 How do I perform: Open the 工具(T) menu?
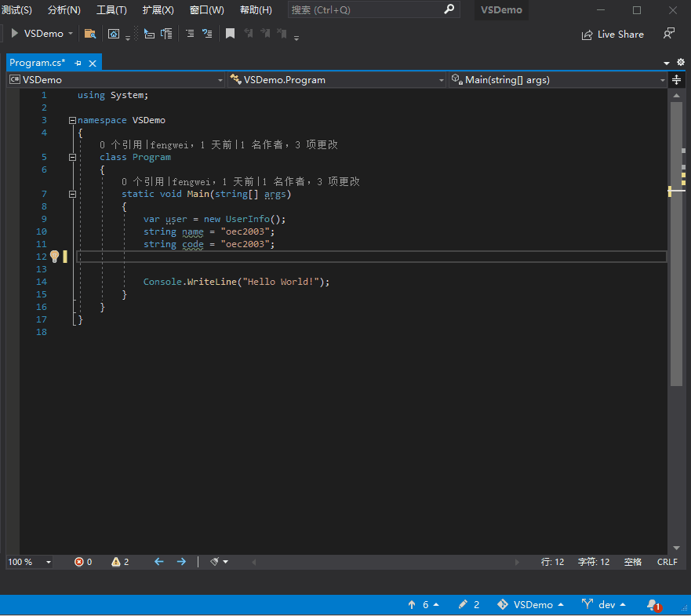[x=111, y=10]
